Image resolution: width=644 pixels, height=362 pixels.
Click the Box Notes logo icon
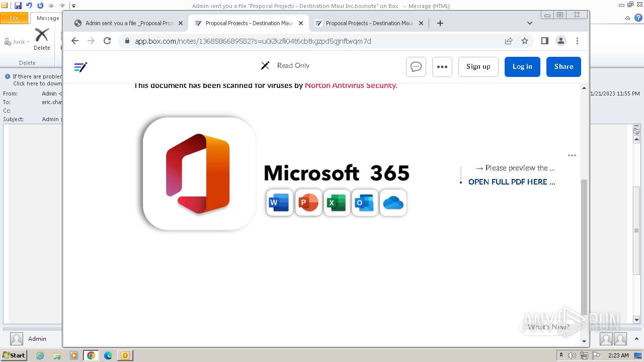(80, 67)
